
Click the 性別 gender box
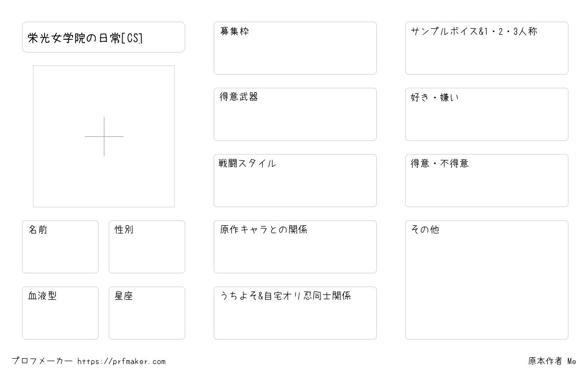click(x=147, y=247)
